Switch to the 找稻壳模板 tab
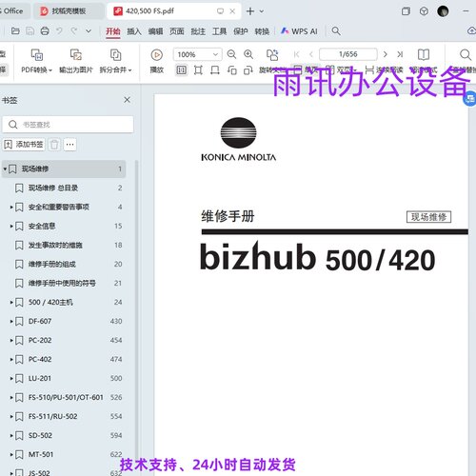Viewport: 476px width, 476px height. coord(69,11)
